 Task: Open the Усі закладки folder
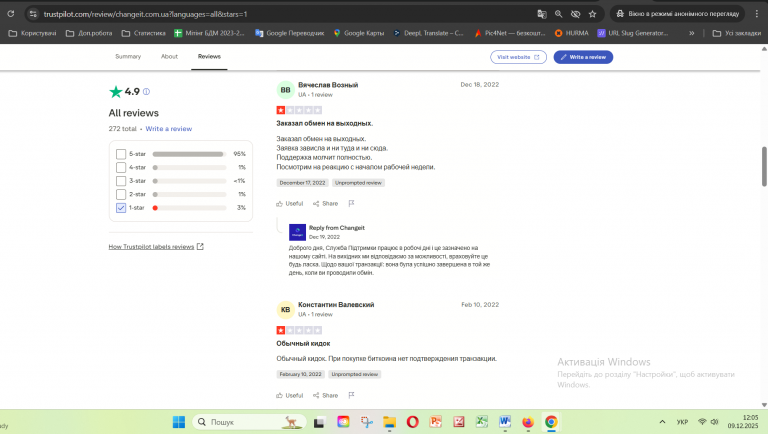coord(737,33)
